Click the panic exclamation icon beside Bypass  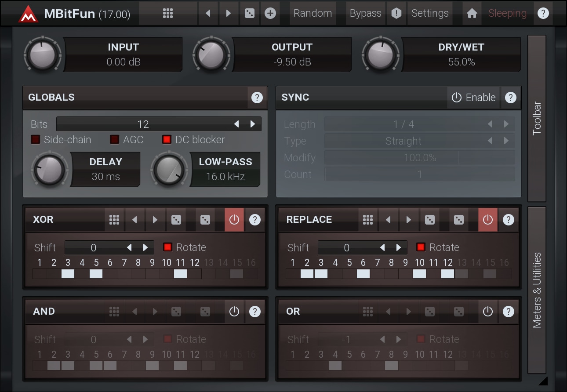pyautogui.click(x=396, y=13)
